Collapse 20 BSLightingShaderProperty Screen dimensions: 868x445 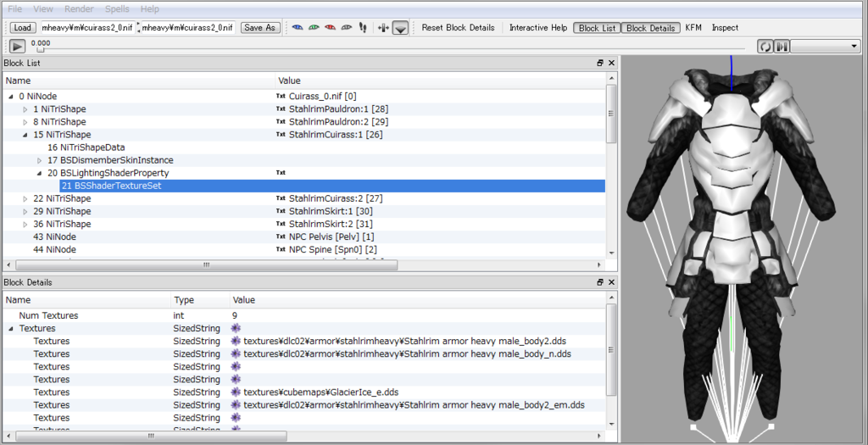click(39, 173)
